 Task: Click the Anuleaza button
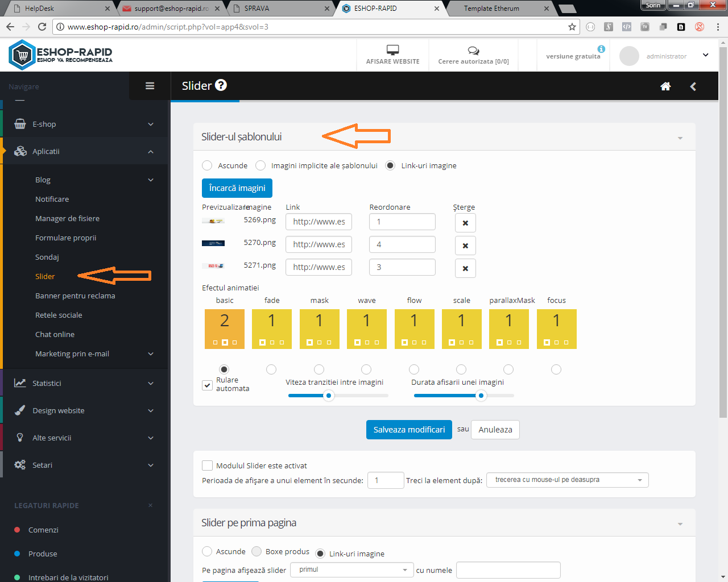pyautogui.click(x=495, y=430)
